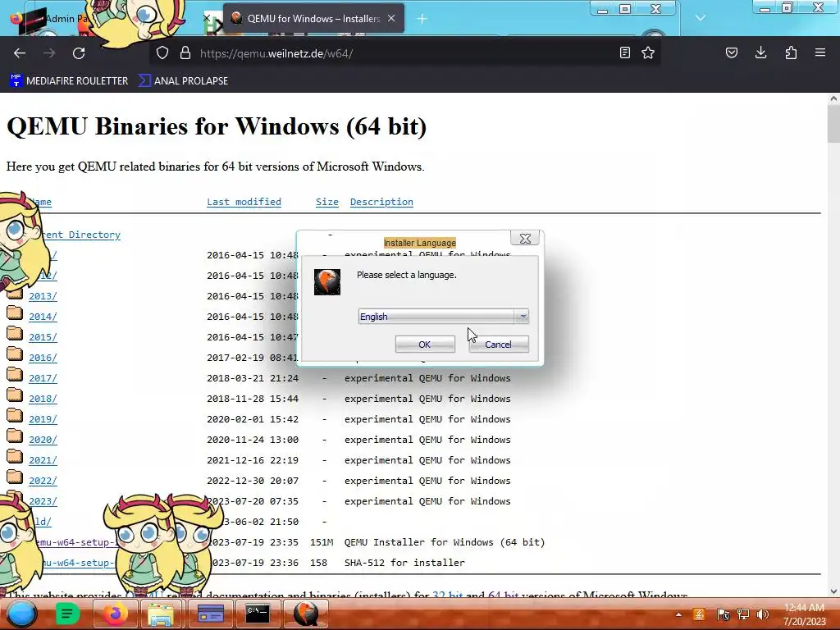Image resolution: width=840 pixels, height=630 pixels.
Task: Open the Windows Start orb
Action: pos(21,614)
